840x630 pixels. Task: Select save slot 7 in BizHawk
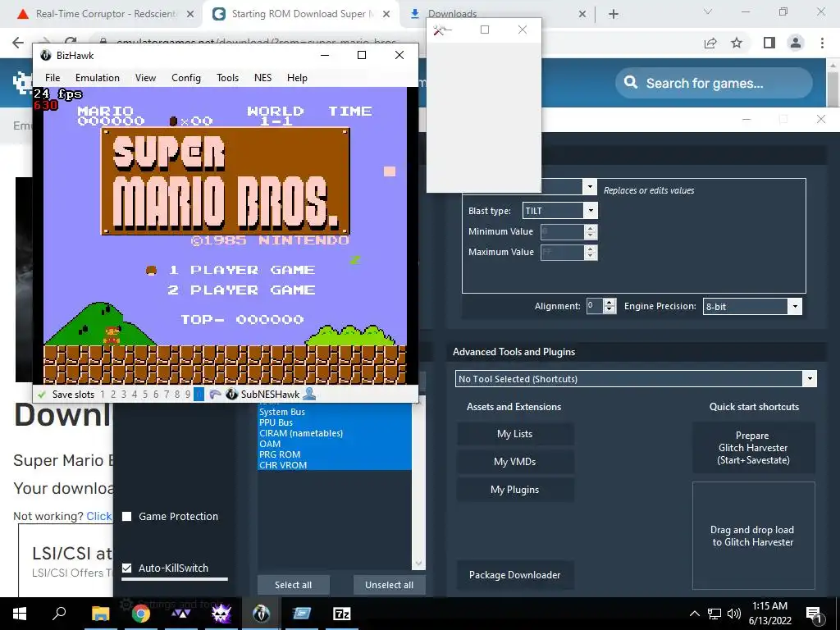[166, 395]
